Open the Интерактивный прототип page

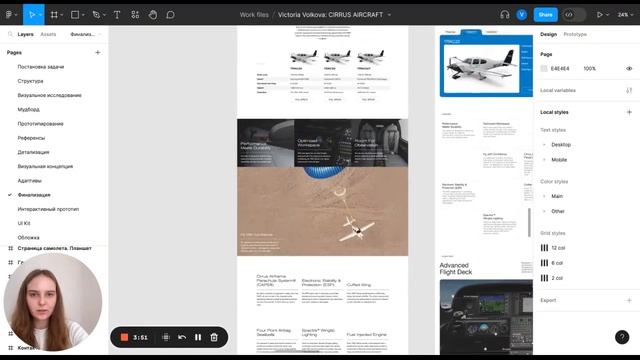48,209
